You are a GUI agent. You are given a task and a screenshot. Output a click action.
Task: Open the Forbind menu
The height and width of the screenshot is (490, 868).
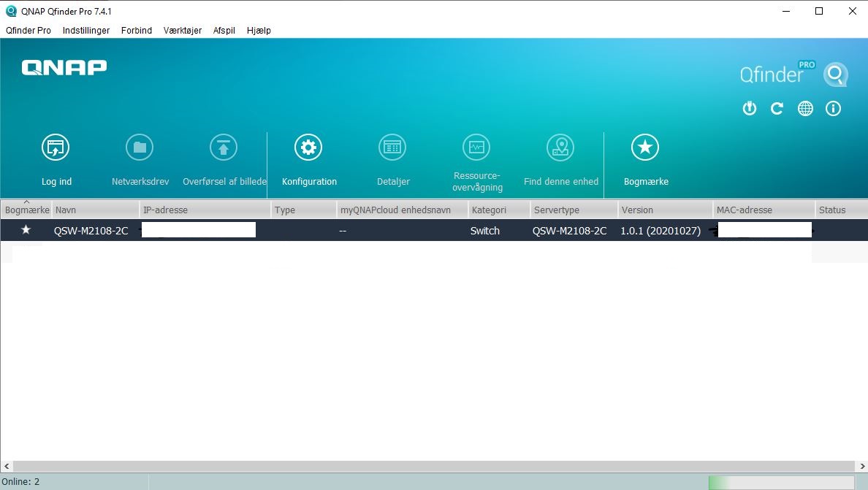tap(136, 31)
